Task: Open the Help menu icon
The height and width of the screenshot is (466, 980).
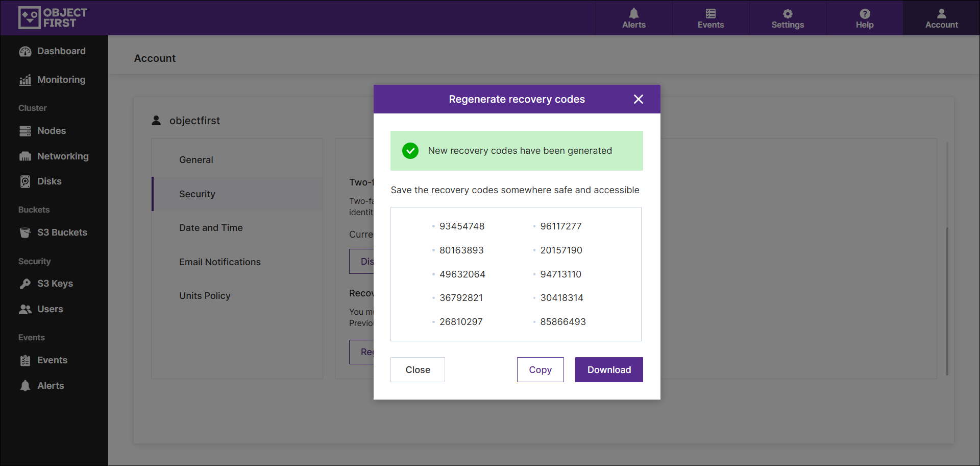Action: [x=865, y=18]
